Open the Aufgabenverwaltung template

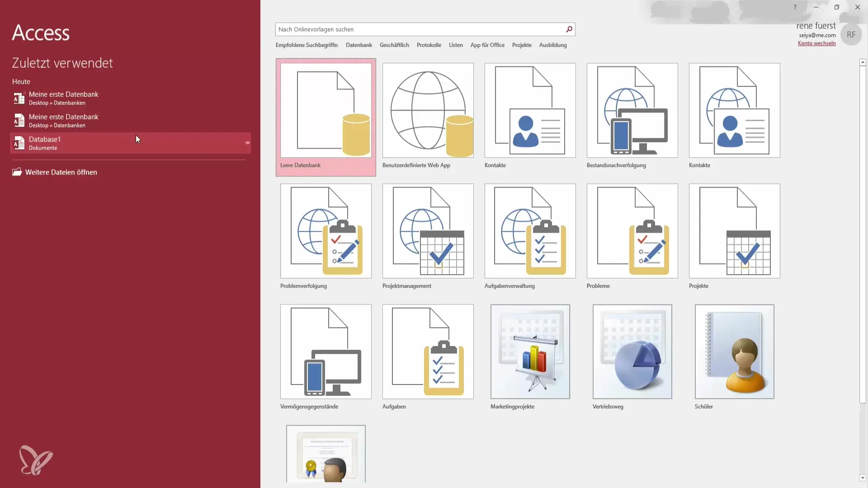530,231
